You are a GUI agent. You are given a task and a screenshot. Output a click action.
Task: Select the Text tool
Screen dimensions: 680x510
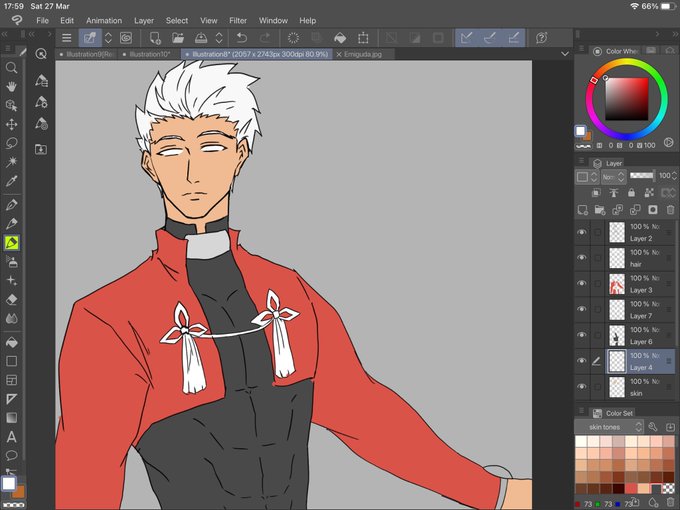11,437
